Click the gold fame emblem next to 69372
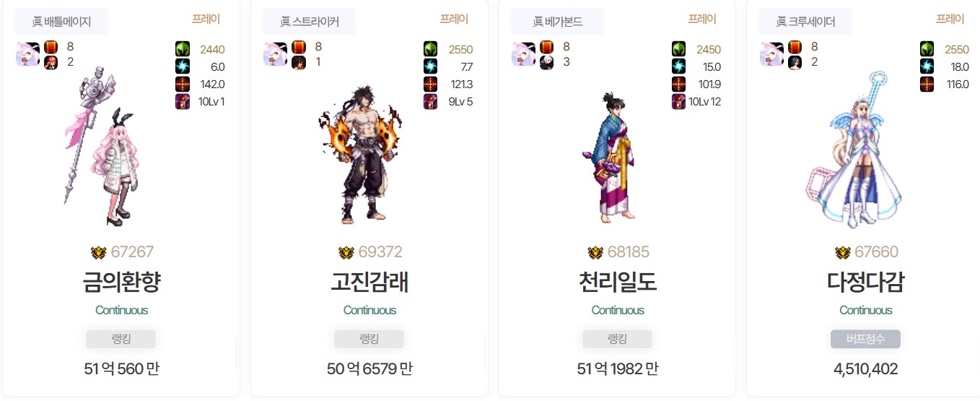Screen dimensions: 980x401 (346, 252)
